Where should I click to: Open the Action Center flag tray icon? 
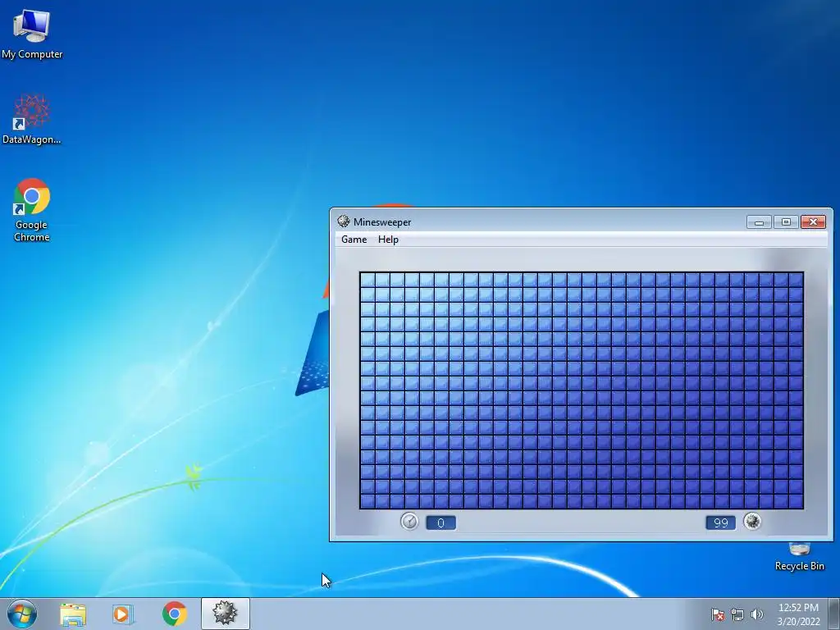(718, 614)
